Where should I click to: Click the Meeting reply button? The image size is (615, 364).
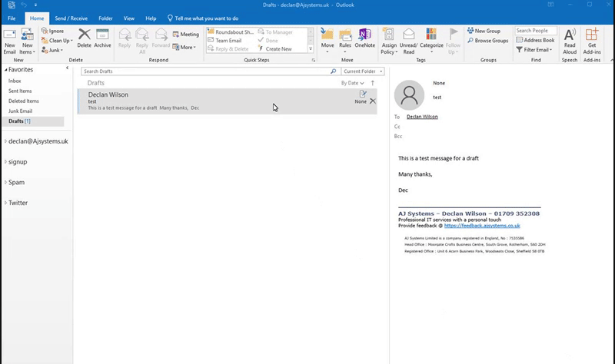pos(186,35)
